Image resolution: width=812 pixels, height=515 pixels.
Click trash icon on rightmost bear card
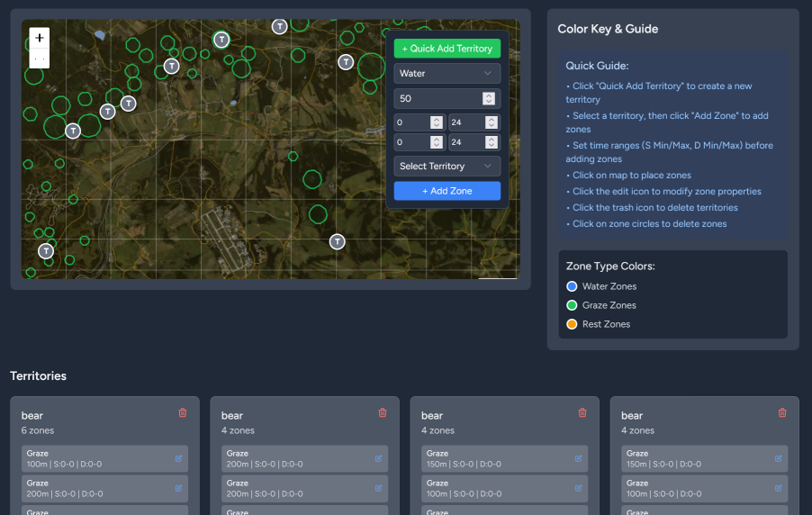pyautogui.click(x=782, y=413)
